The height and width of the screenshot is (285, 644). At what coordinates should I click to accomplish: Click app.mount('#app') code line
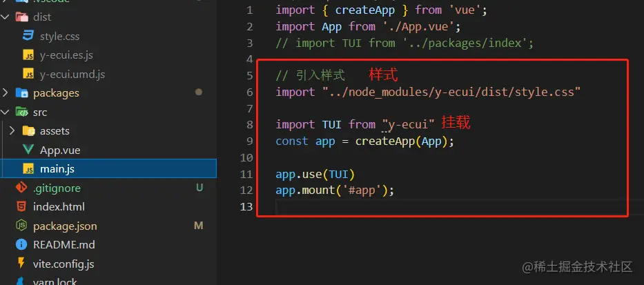pyautogui.click(x=335, y=190)
